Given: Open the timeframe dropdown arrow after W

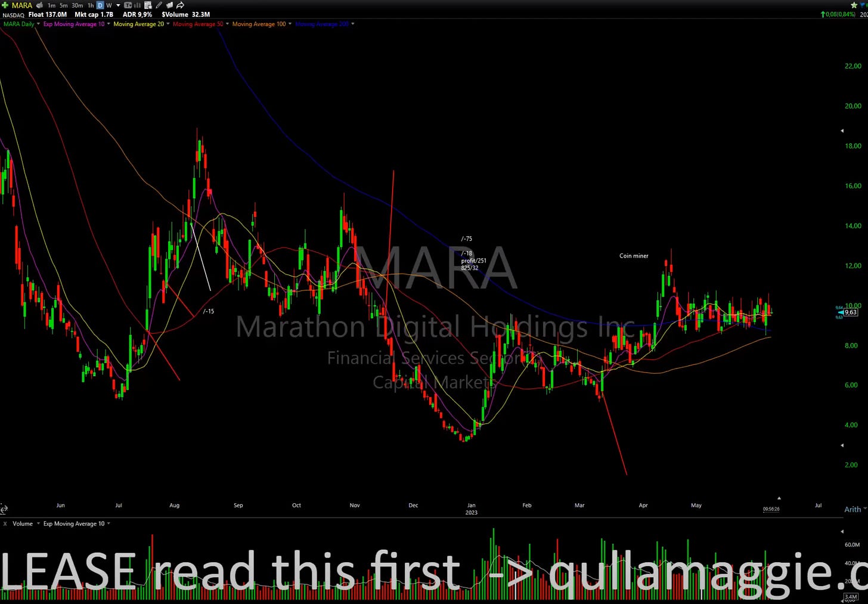Looking at the screenshot, I should tap(118, 5).
